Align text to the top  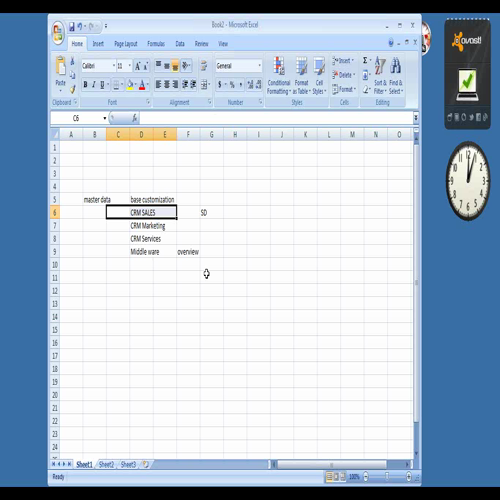[x=158, y=65]
